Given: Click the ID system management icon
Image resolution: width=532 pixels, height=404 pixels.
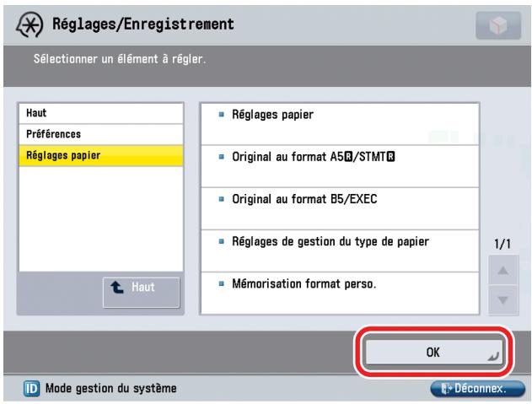Looking at the screenshot, I should (x=31, y=389).
